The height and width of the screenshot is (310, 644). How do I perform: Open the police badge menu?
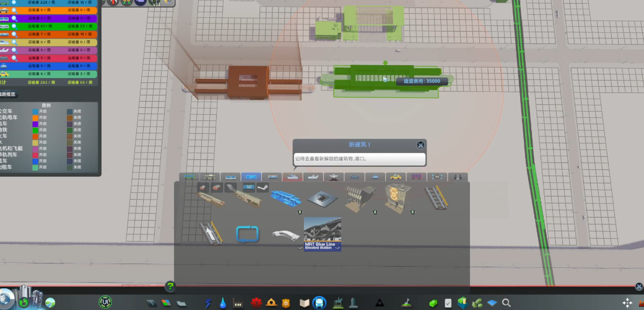[285, 303]
